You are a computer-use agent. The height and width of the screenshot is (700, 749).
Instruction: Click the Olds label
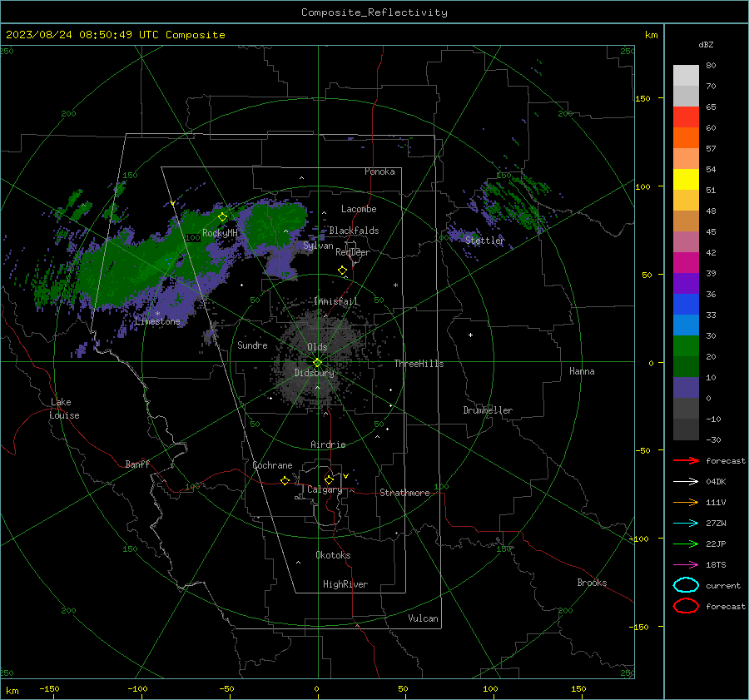(x=317, y=347)
